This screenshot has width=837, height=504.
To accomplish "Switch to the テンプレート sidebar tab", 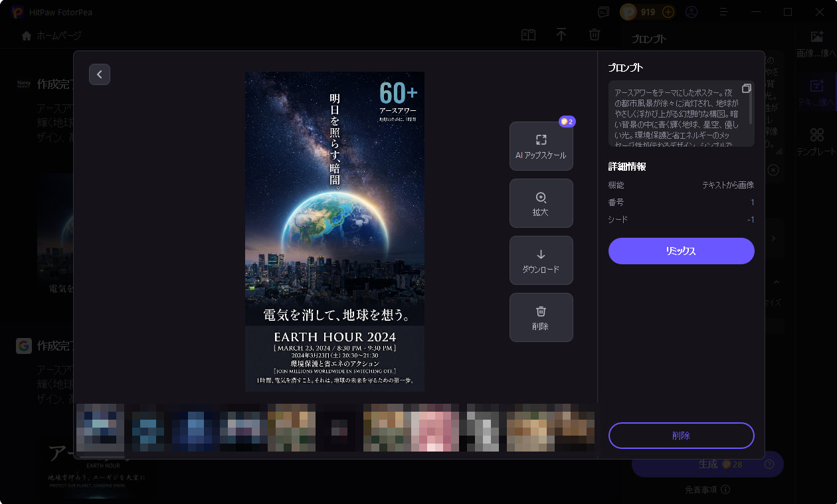I will click(816, 142).
